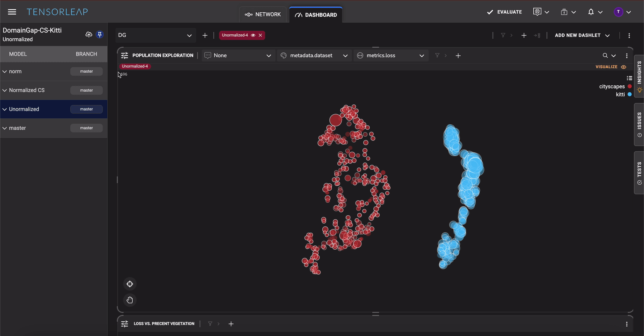Select the hand pan tool
The width and height of the screenshot is (644, 336).
pos(130,300)
